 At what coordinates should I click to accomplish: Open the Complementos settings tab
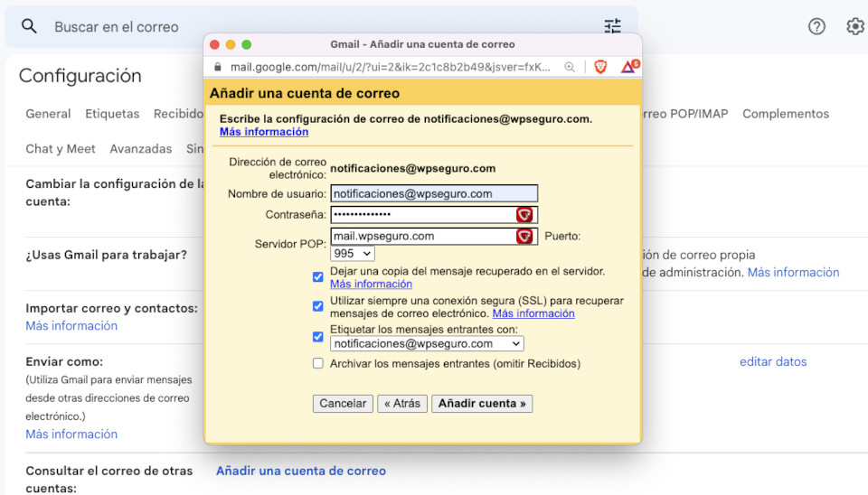[x=786, y=114]
